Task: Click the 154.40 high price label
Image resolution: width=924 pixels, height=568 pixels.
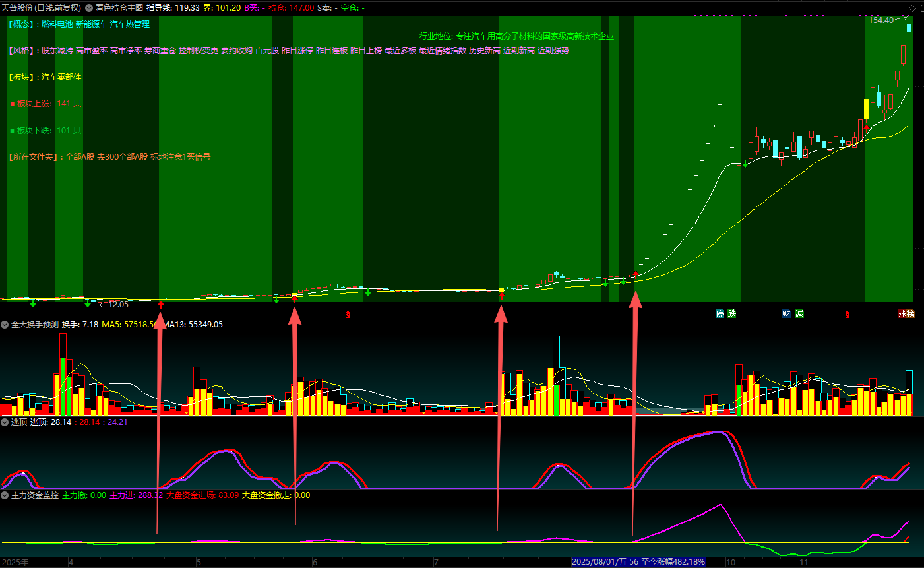Action: pyautogui.click(x=880, y=20)
